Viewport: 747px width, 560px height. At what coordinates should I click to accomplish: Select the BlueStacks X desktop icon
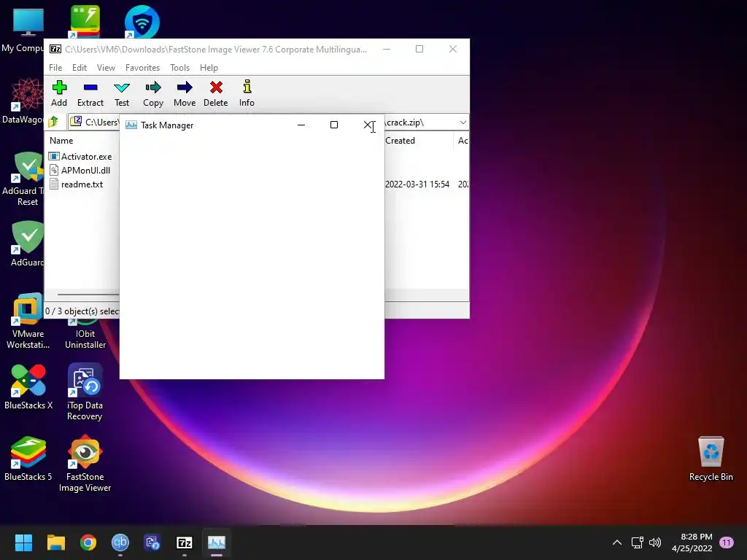coord(28,386)
